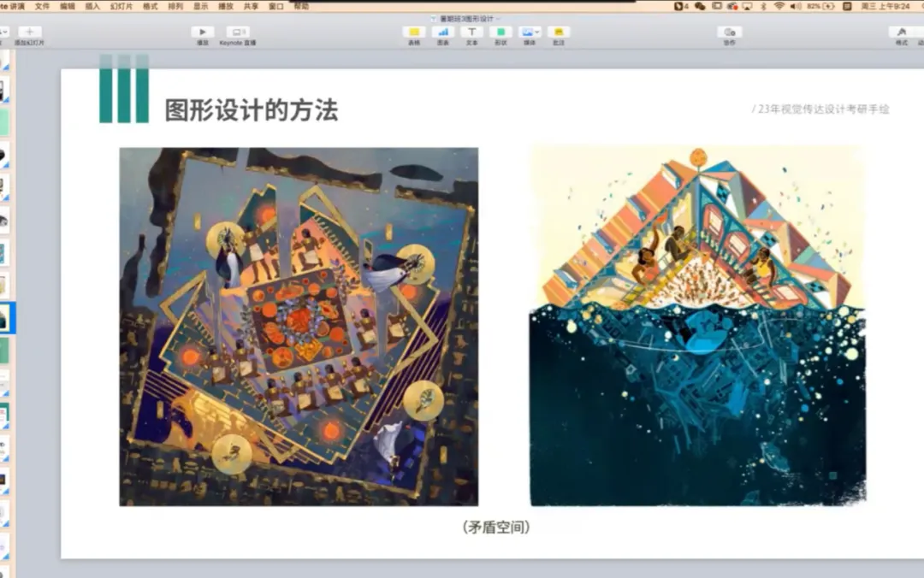Select the highlighted current slide thumbnail in navigator
The height and width of the screenshot is (578, 924).
pyautogui.click(x=5, y=318)
